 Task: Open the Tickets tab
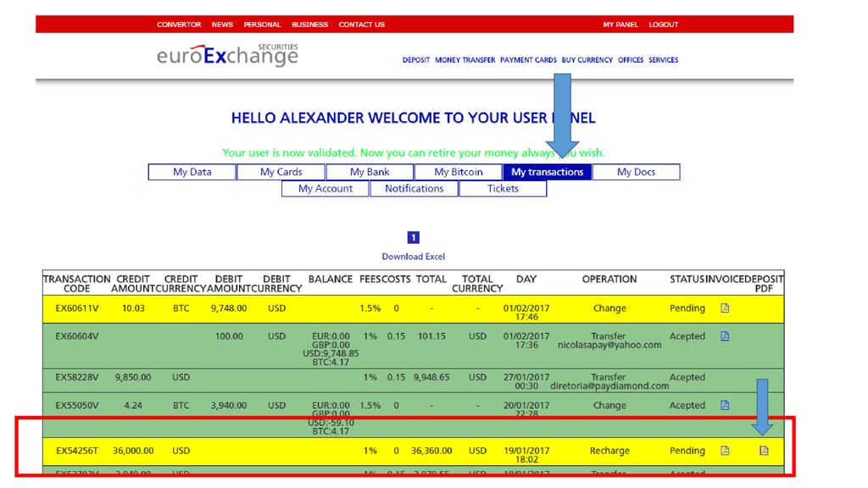point(503,189)
